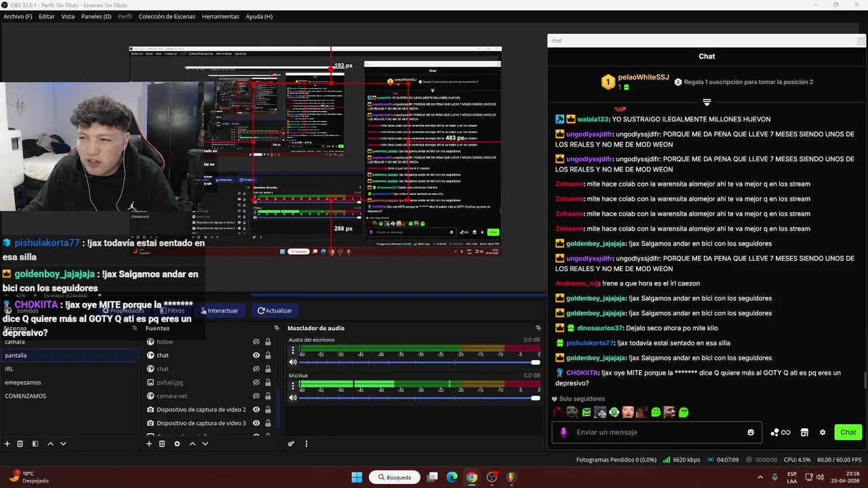This screenshot has height=488, width=868.
Task: Mute the Mic/Aux channel
Action: 293,397
